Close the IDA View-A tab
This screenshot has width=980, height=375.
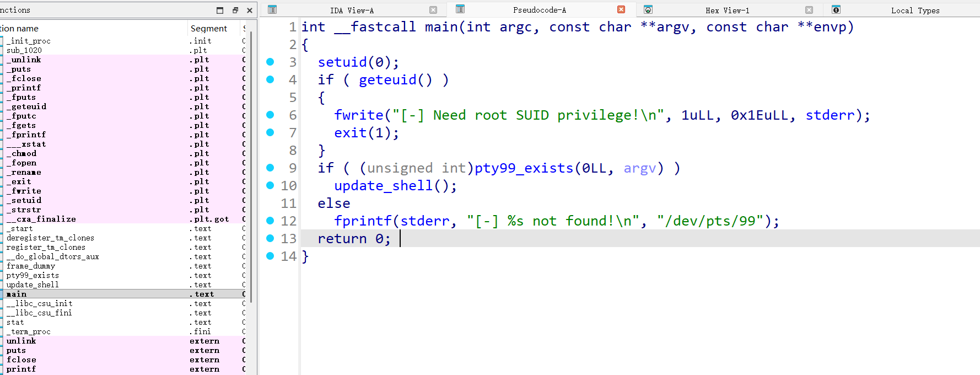click(433, 10)
